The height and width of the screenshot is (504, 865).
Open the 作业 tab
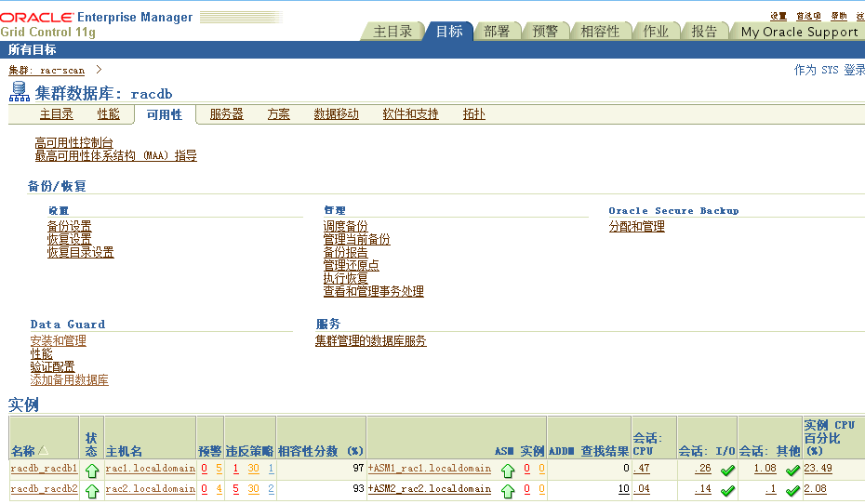(656, 32)
